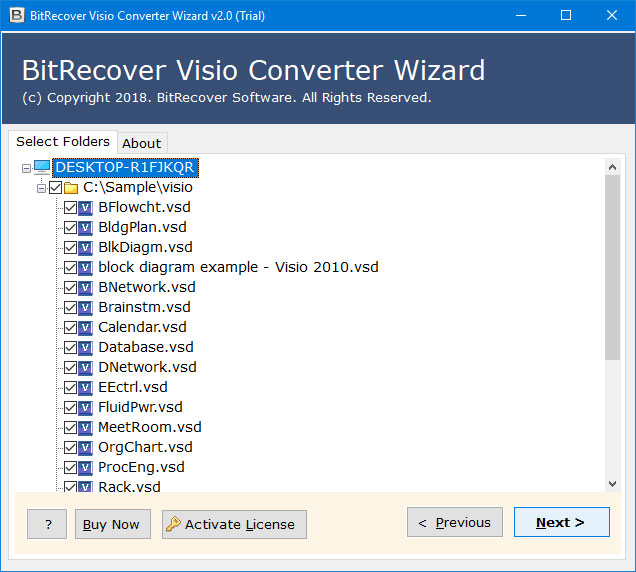
Task: Click the Visio icon next to BFlowcht.vsd
Action: click(85, 208)
